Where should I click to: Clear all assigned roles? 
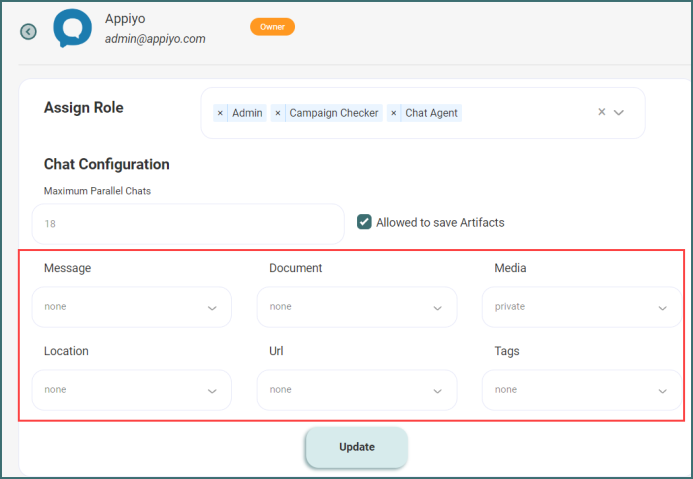point(602,112)
